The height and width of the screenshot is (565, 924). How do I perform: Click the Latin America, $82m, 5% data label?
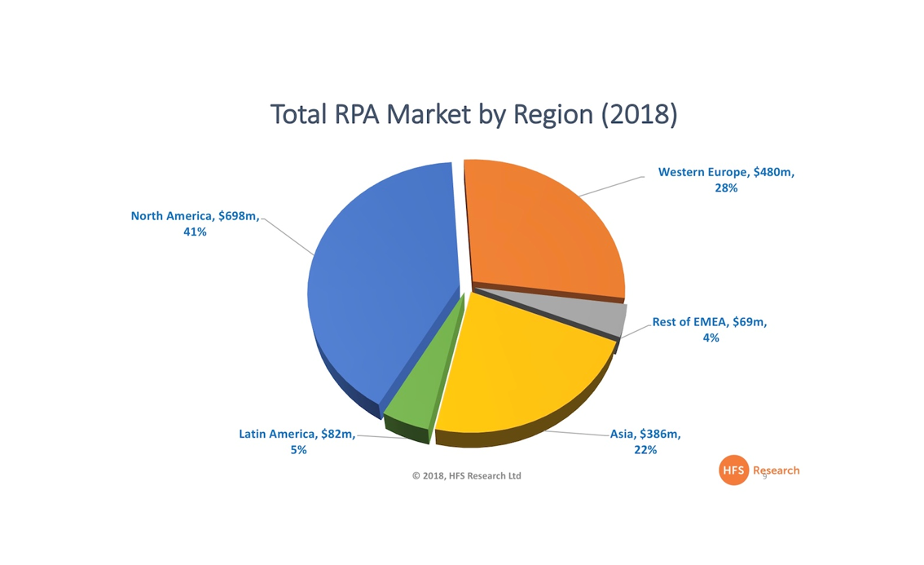pyautogui.click(x=297, y=441)
